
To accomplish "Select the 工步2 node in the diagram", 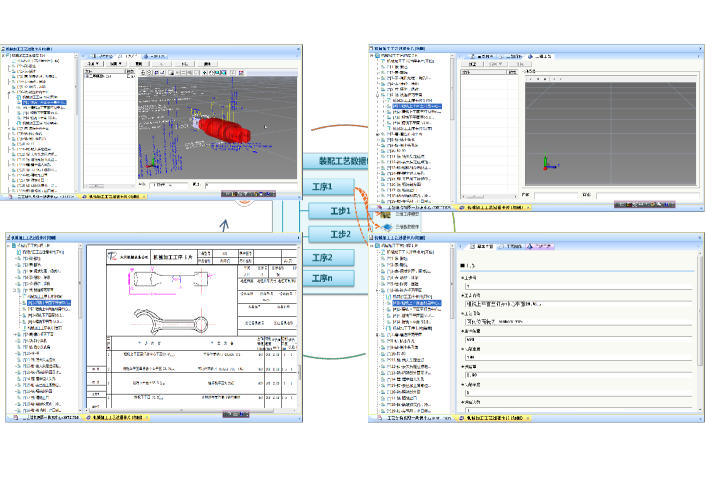I will coord(339,234).
